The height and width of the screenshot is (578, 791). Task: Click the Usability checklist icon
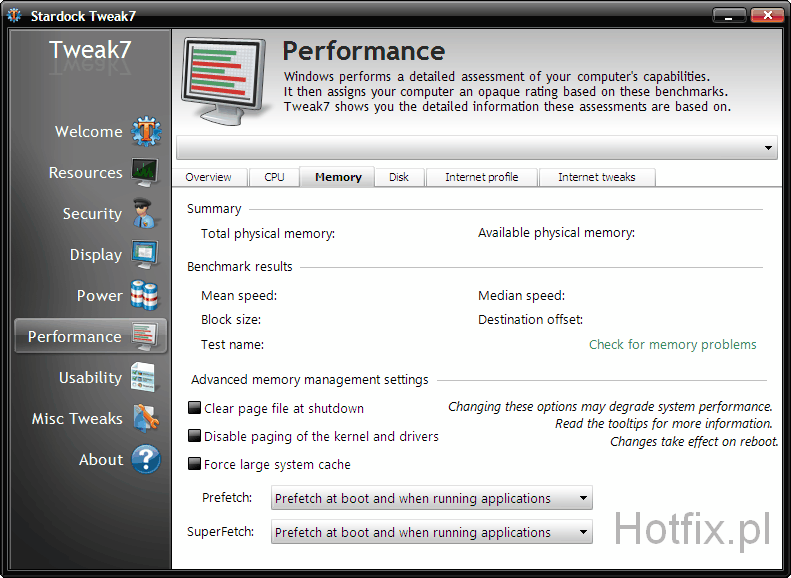(144, 377)
